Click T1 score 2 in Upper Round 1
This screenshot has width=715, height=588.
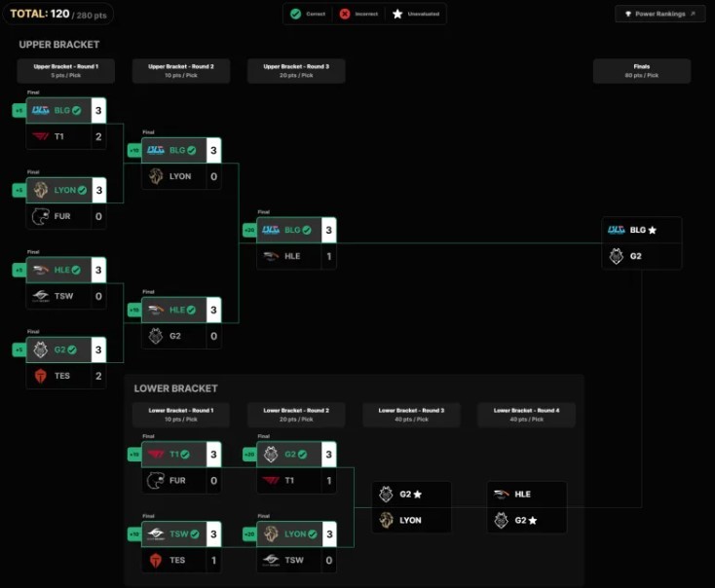coord(98,136)
